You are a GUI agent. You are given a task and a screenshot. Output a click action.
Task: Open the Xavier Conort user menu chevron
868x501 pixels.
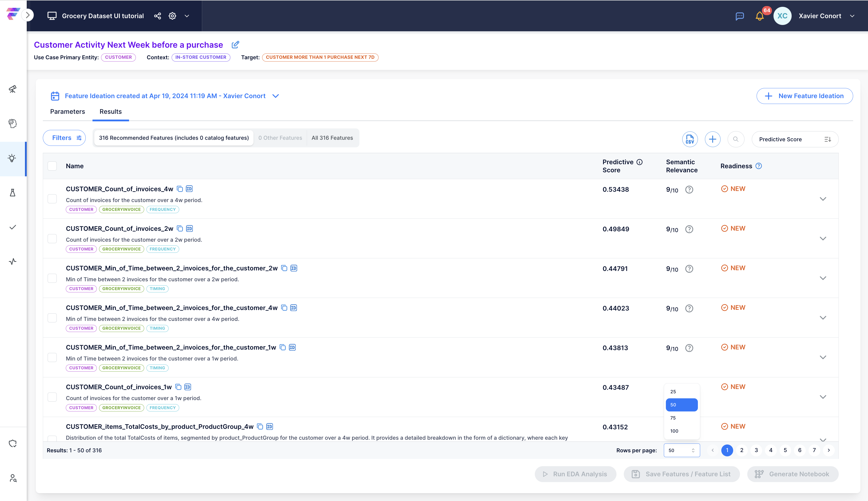pos(852,16)
